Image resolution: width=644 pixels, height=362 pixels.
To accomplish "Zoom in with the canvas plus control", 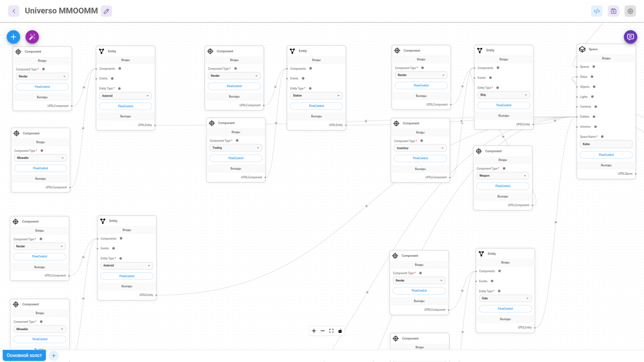I will click(314, 331).
